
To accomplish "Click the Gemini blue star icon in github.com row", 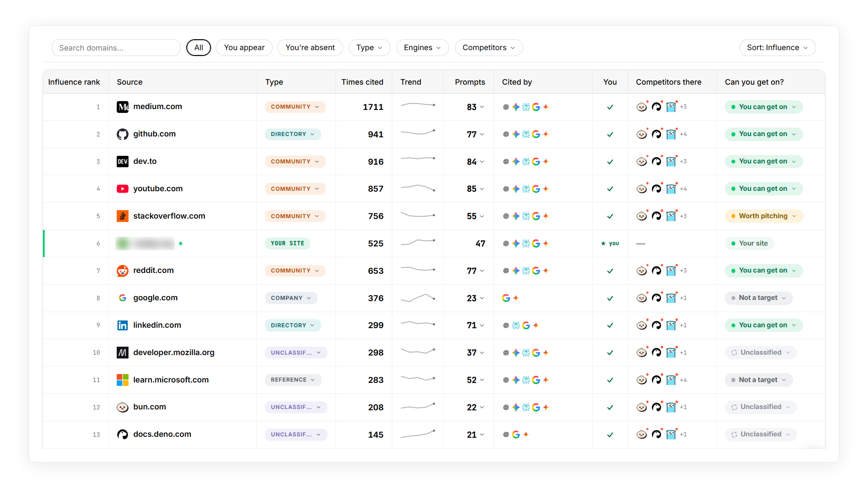I will [516, 134].
